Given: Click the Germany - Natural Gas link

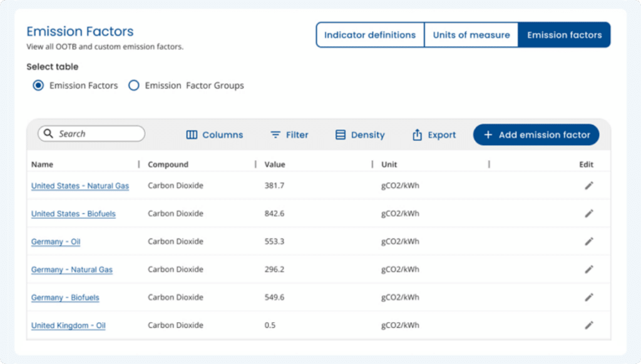Looking at the screenshot, I should point(71,270).
